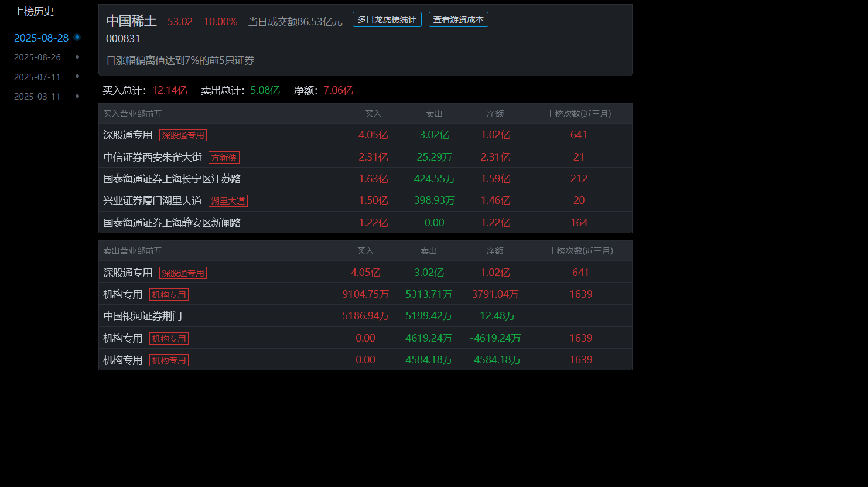This screenshot has width=868, height=487.
Task: Click the 5186.94万 buy amount
Action: click(365, 316)
